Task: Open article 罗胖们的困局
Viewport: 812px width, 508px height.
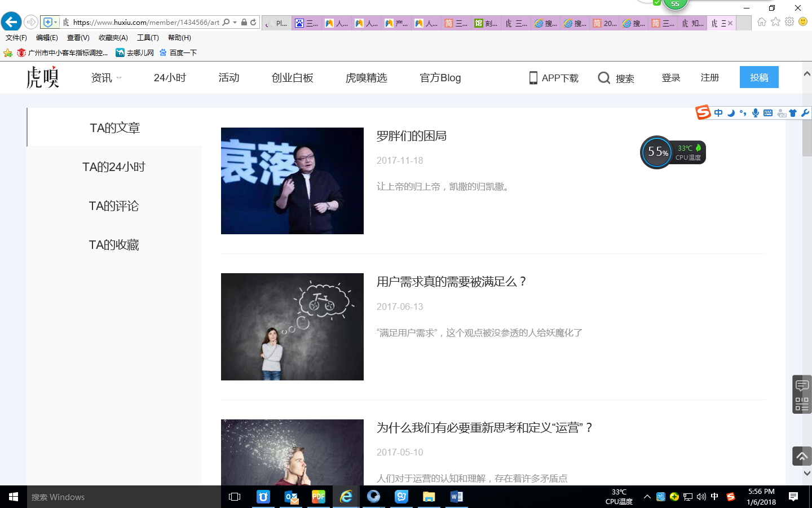Action: [412, 136]
